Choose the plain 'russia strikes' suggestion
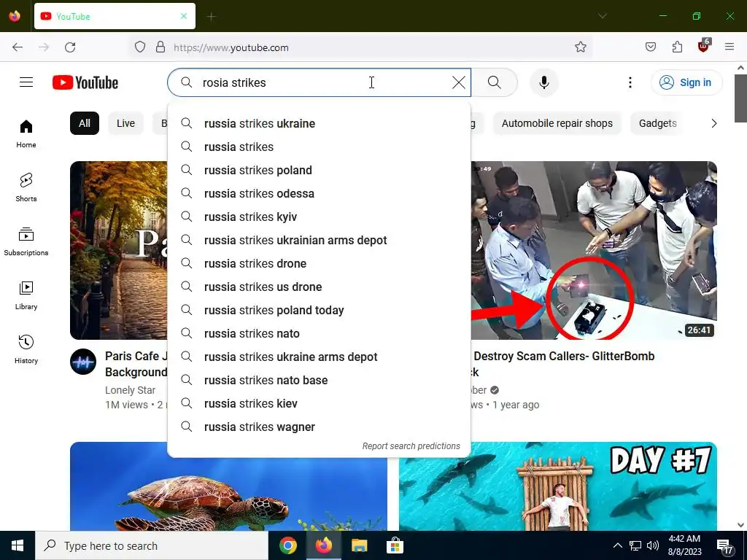This screenshot has height=560, width=747. coord(320,147)
